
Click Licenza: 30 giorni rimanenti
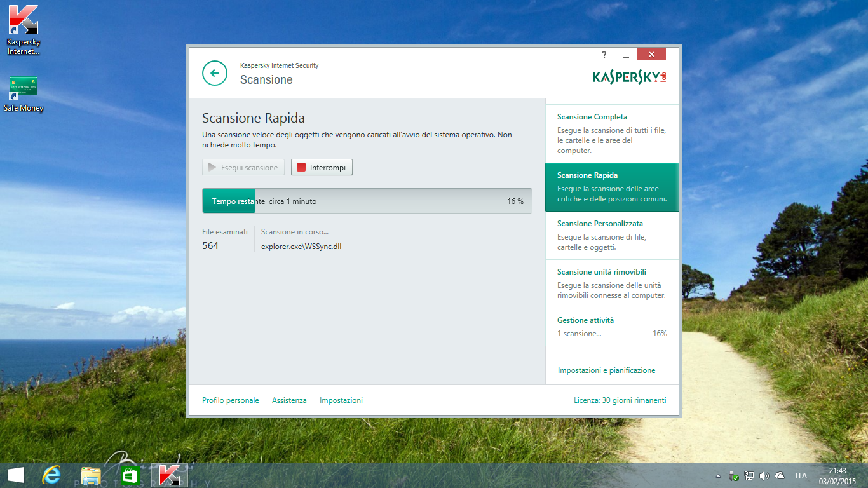[x=620, y=400]
